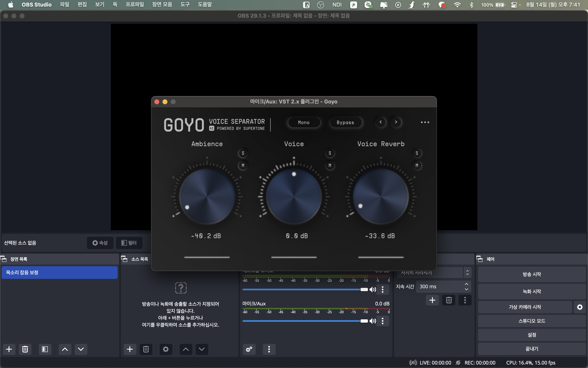The height and width of the screenshot is (368, 588).
Task: Click 방송 시작 button
Action: 532,274
